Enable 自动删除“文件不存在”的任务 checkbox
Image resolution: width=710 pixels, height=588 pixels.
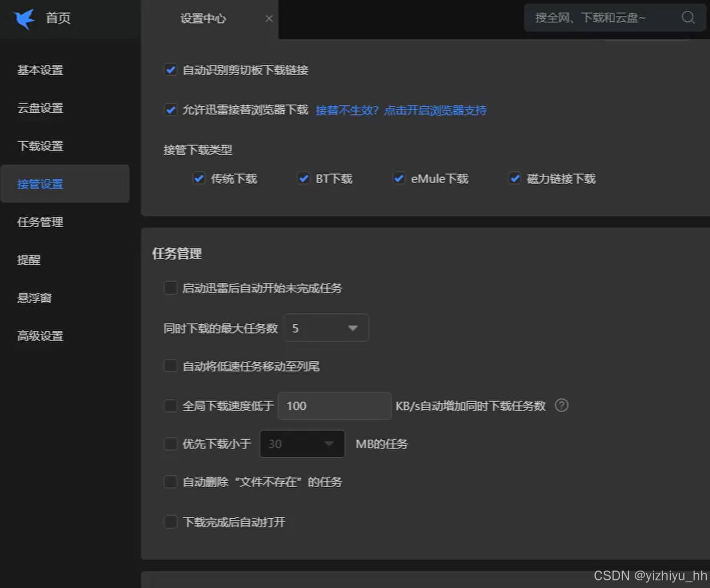click(171, 482)
